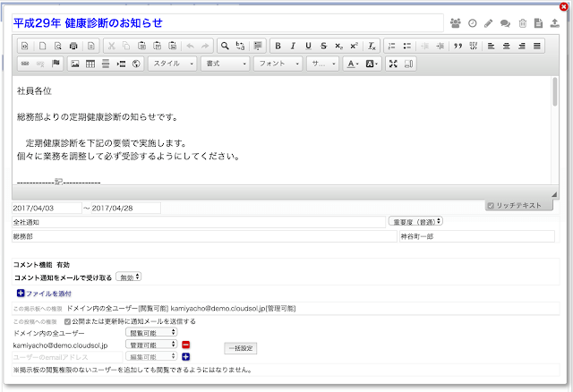Click the ファイルを添付 link

click(x=45, y=294)
